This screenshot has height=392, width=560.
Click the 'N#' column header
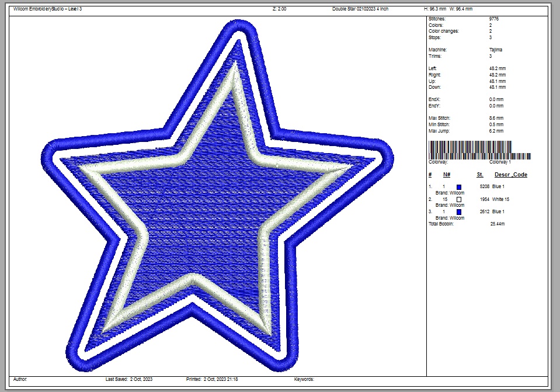tap(447, 174)
